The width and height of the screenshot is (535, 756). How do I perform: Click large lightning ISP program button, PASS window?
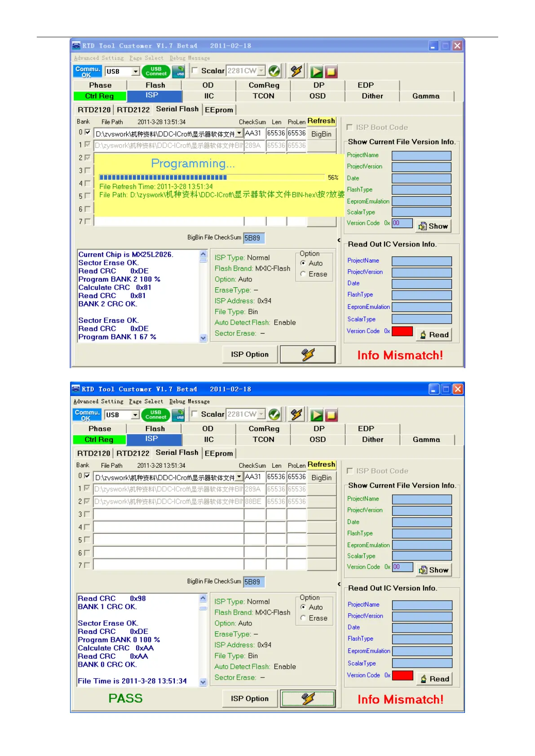point(308,699)
